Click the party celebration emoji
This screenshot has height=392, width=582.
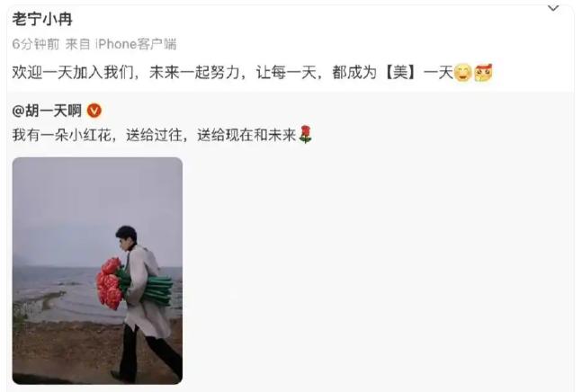pos(483,72)
